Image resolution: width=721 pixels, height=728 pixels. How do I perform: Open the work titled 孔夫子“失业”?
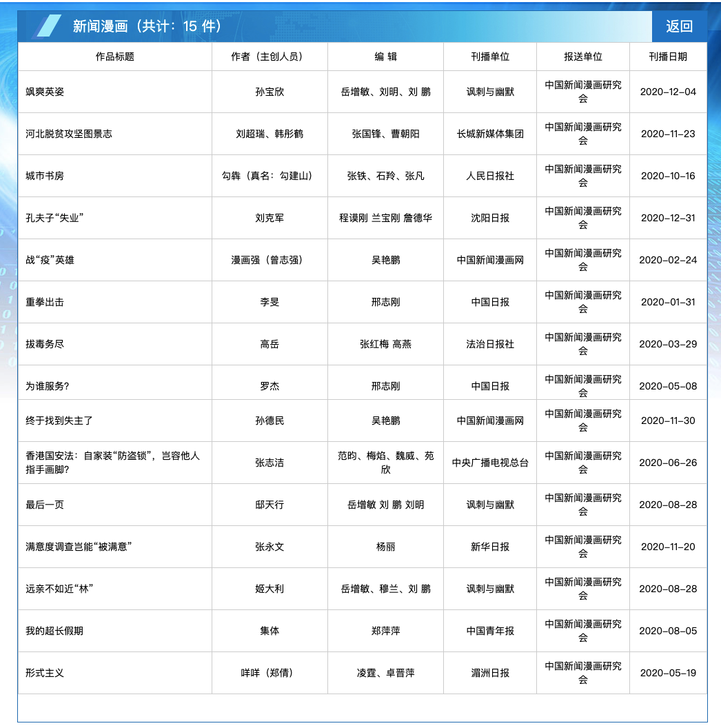point(54,218)
